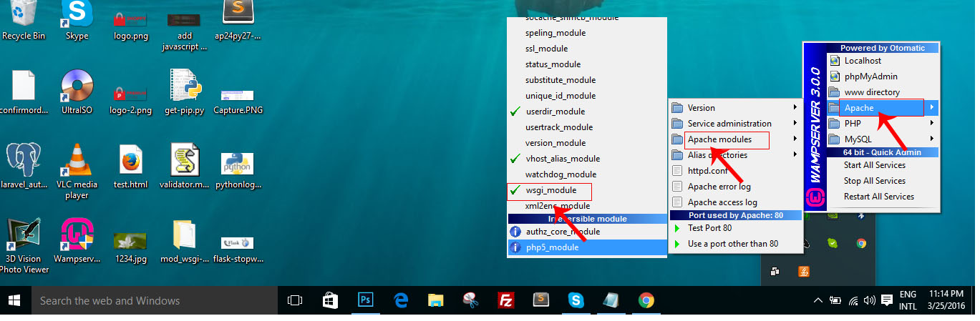Expand the Alias directories submenu
Screen dimensions: 980x321
[735, 155]
